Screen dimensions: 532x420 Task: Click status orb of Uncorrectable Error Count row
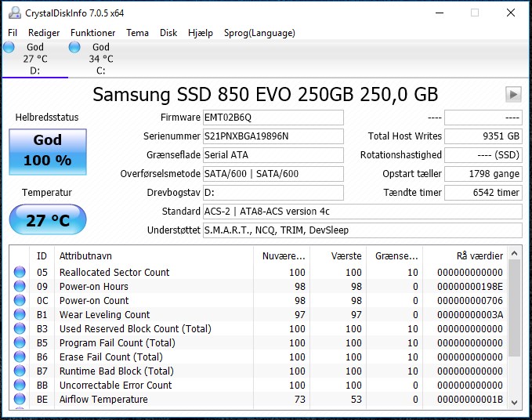tap(20, 385)
